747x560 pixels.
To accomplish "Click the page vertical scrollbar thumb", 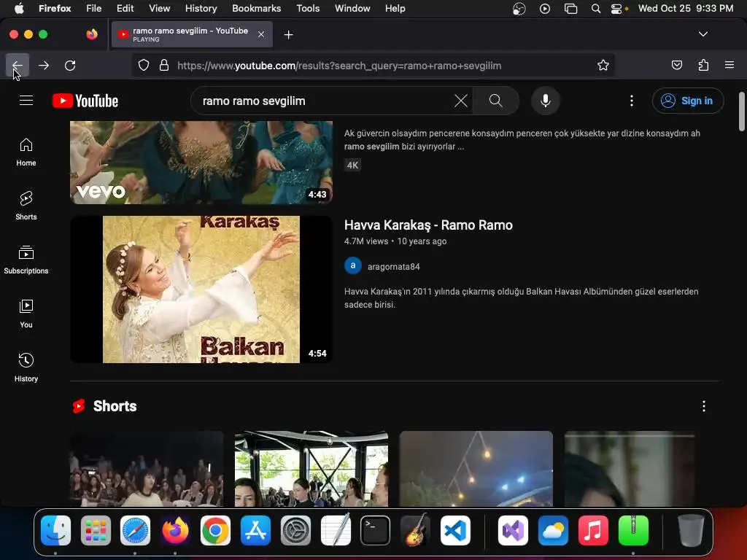I will coord(741,112).
